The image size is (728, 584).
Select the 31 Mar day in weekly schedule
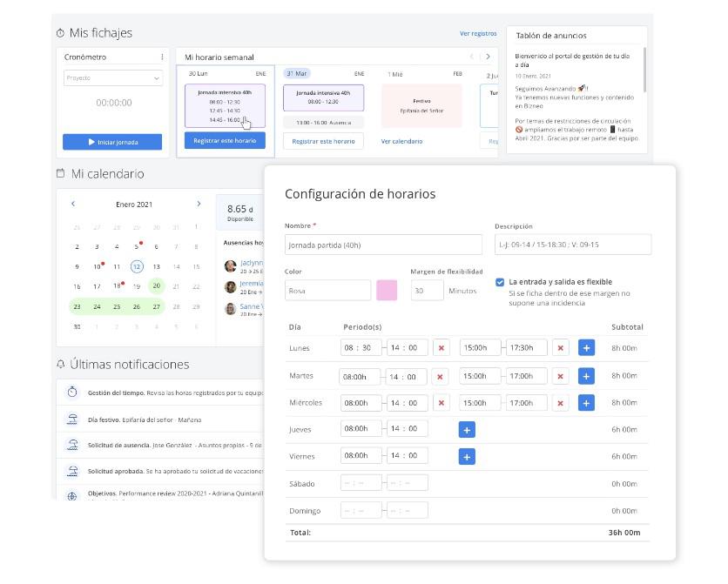tap(298, 74)
